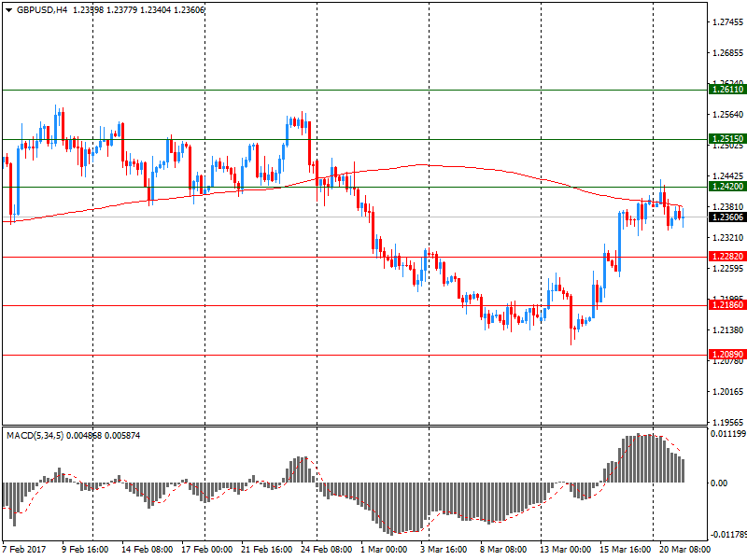Click the 13 Mar 00:00 time label

pos(566,550)
